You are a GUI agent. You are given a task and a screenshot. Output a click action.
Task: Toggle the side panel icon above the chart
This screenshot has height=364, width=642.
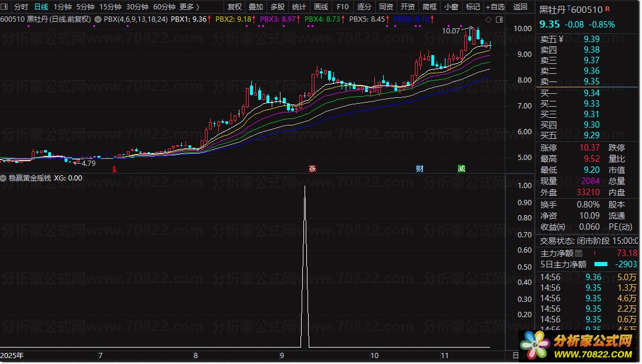coord(499,19)
